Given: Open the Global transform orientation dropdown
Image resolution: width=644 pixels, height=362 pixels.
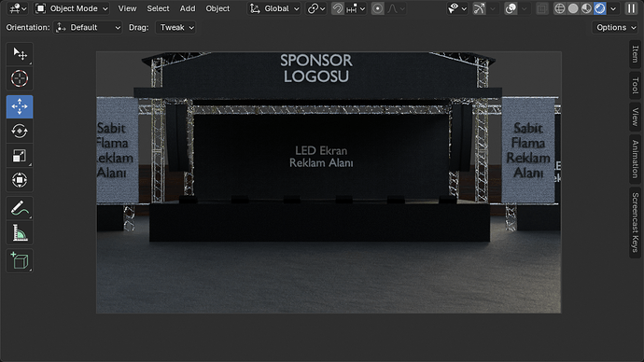Looking at the screenshot, I should (274, 8).
